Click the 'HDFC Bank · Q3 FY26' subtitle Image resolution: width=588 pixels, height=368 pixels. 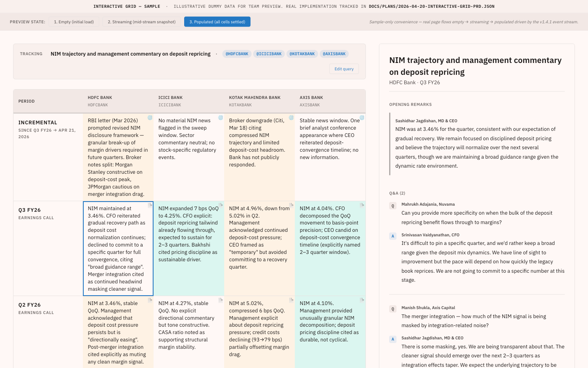(414, 83)
